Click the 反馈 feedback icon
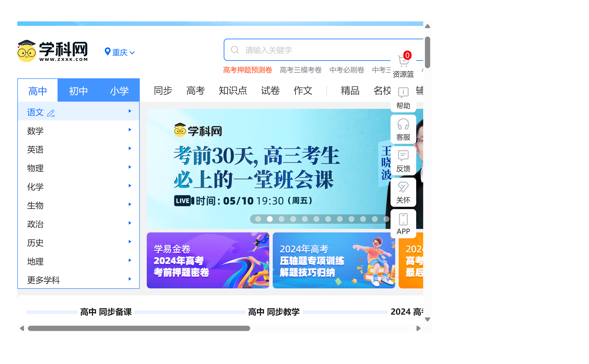 tap(403, 156)
